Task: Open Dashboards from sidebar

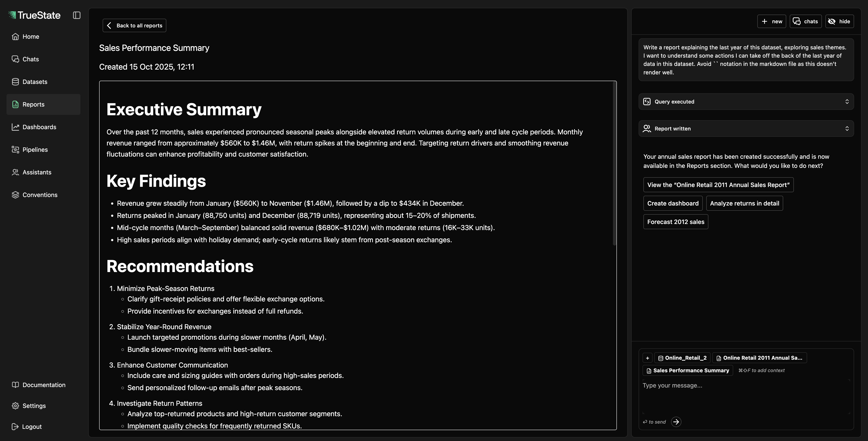Action: point(39,127)
